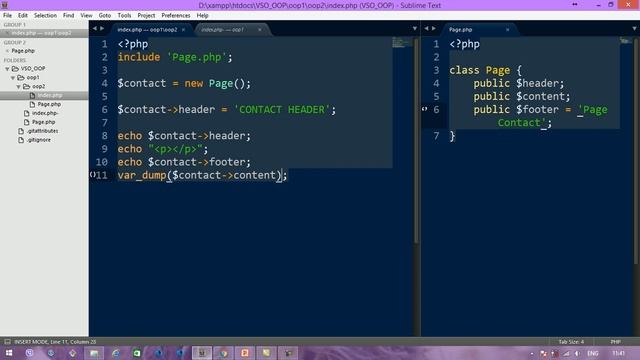
Task: Open the right pane tab list dropdown
Action: pos(634,29)
